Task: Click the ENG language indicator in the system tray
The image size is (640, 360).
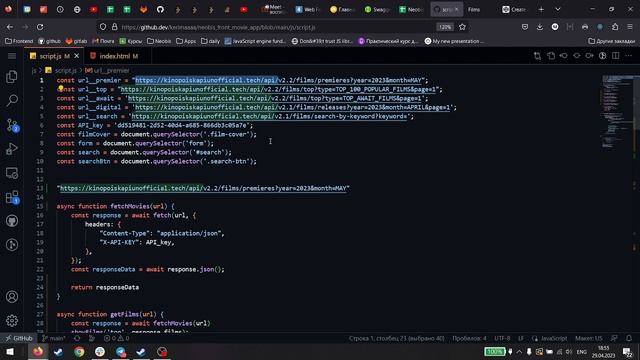Action: click(x=582, y=351)
